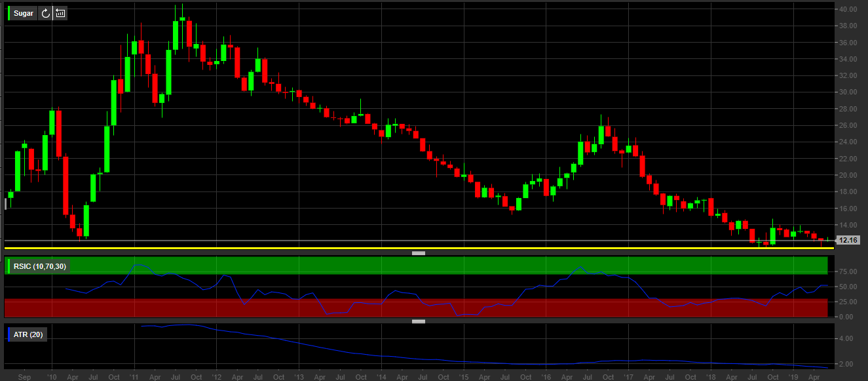Click the 16.00 price axis label
Image resolution: width=868 pixels, height=381 pixels.
848,209
